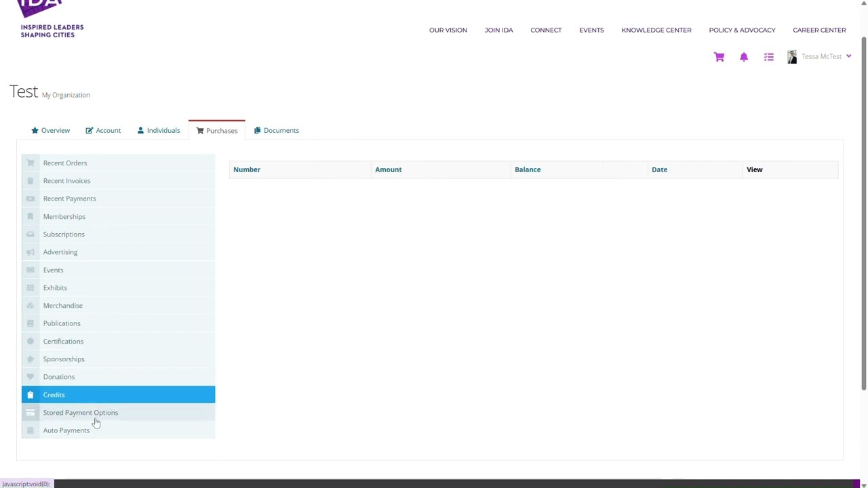The image size is (868, 488).
Task: Show Recent Orders list
Action: (118, 163)
